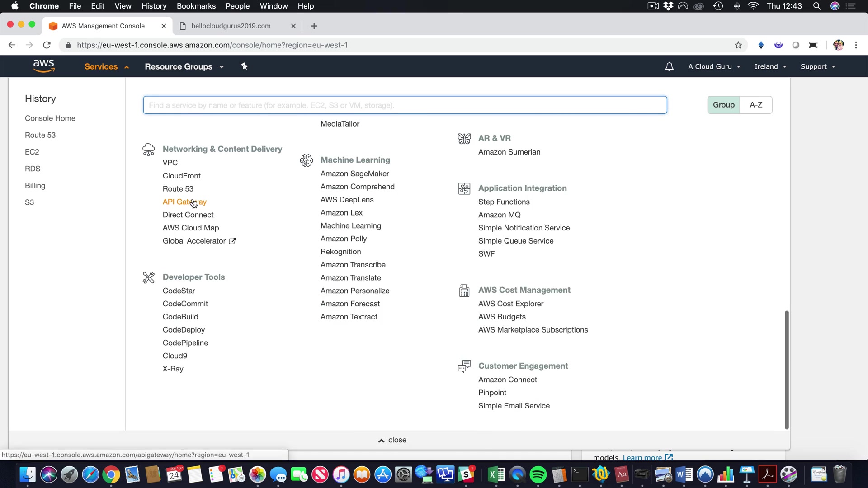Focus the find a service search field
868x488 pixels.
[405, 105]
